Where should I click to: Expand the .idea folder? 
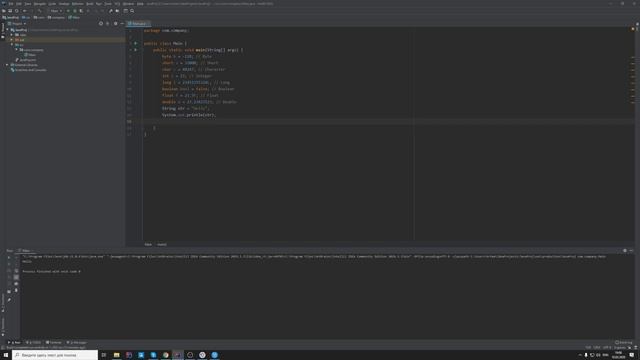(x=12, y=35)
